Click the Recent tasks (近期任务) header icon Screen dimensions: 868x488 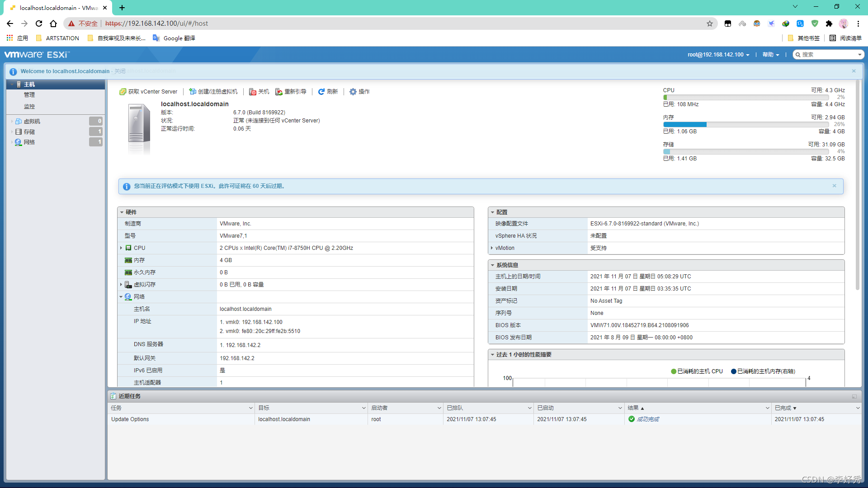[x=113, y=396]
